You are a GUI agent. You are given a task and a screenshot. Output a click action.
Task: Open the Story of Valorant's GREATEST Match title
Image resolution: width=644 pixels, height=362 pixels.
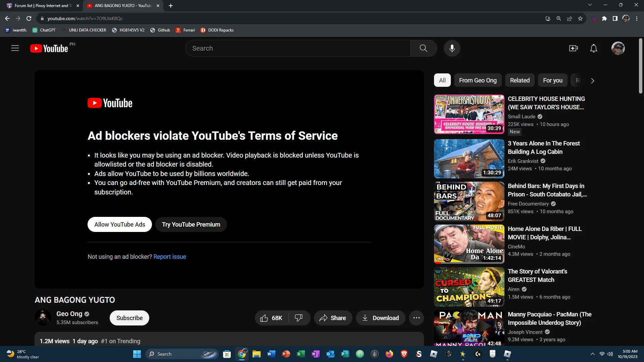point(537,276)
